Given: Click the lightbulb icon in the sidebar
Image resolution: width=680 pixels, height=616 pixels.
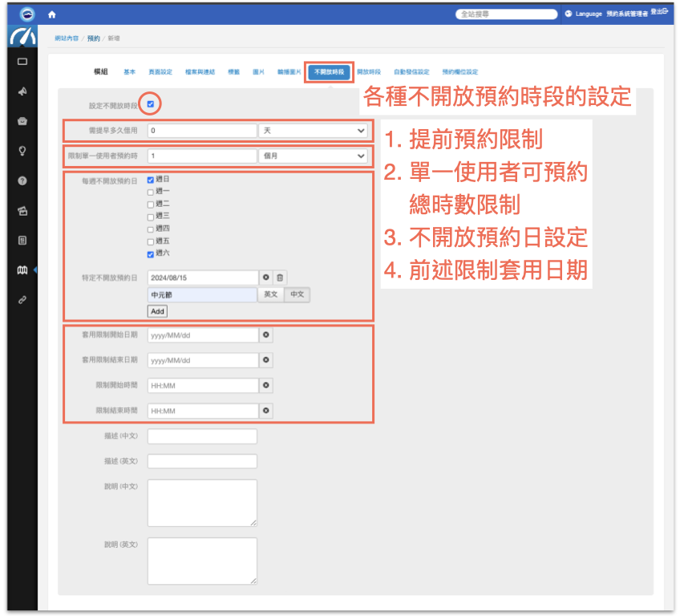Looking at the screenshot, I should 22,150.
